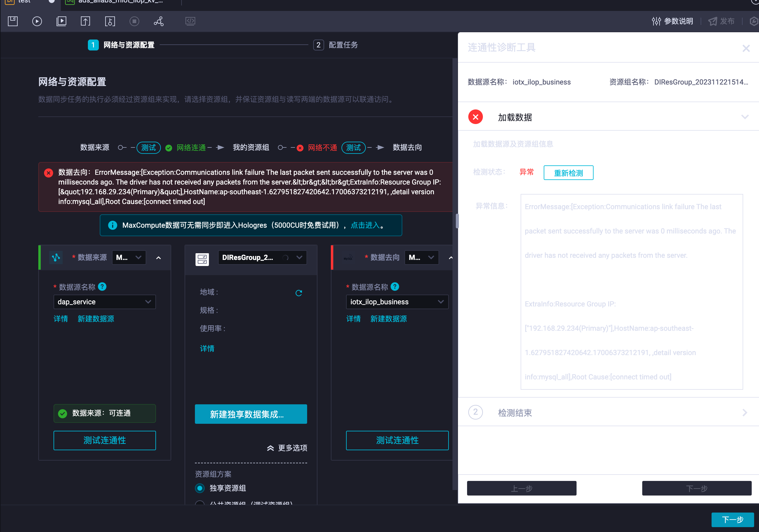Click the 数据来源：可连通 status badge

[x=105, y=413]
